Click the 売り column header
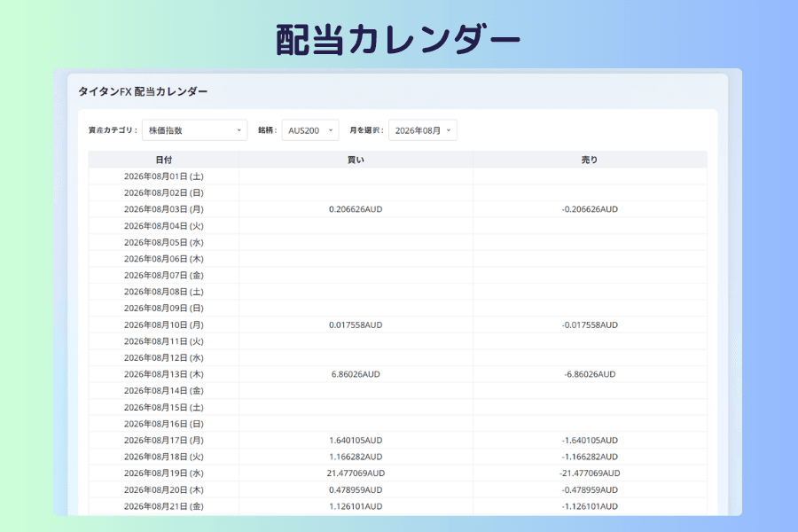This screenshot has height=532, width=798. click(590, 160)
